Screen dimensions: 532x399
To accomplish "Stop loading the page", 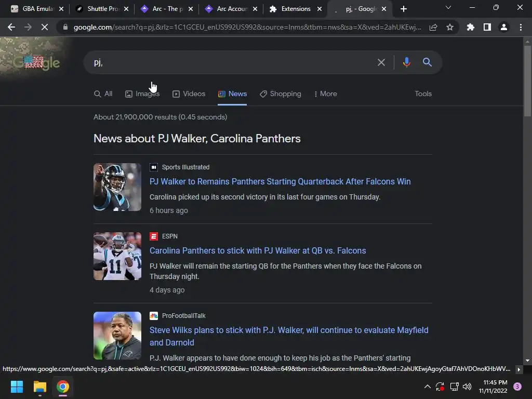I will [45, 27].
